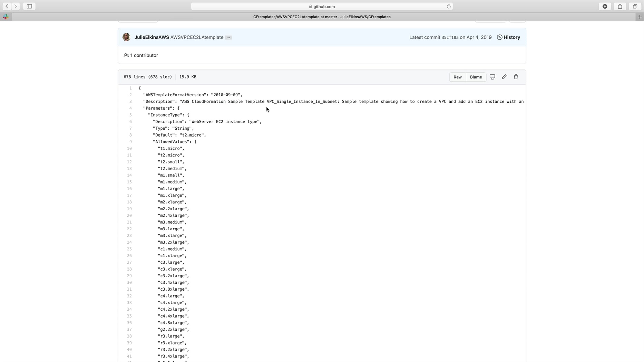Open Blame view
644x362 pixels.
(476, 77)
